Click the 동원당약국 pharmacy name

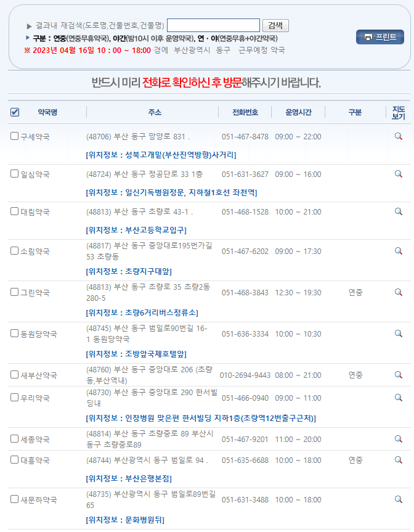(39, 334)
